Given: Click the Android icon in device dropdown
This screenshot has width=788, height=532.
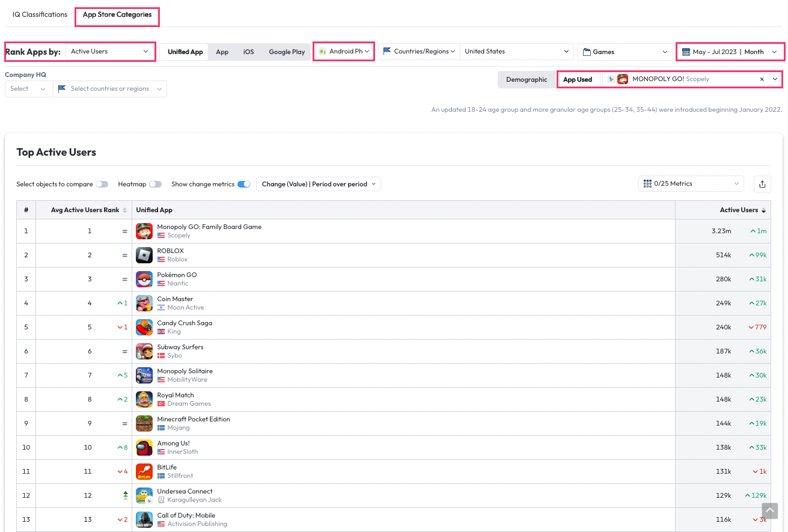Looking at the screenshot, I should [323, 52].
